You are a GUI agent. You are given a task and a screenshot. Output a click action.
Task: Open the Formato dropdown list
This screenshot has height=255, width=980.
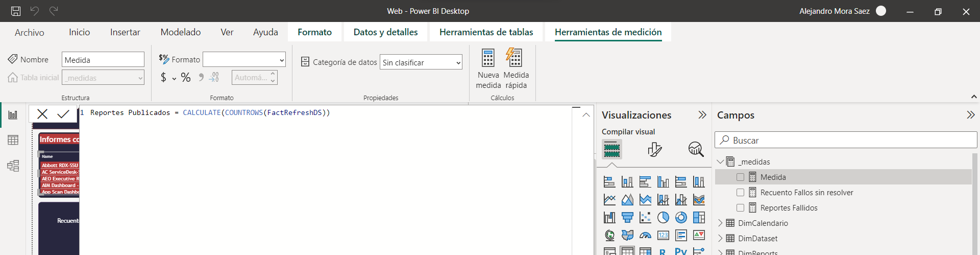(x=244, y=60)
